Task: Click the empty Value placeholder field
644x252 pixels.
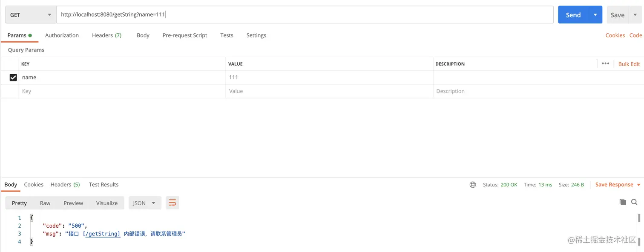Action: pos(329,91)
